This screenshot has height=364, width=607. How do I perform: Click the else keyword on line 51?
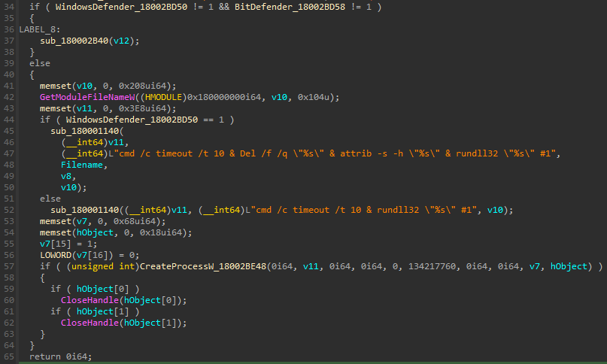[x=50, y=199]
